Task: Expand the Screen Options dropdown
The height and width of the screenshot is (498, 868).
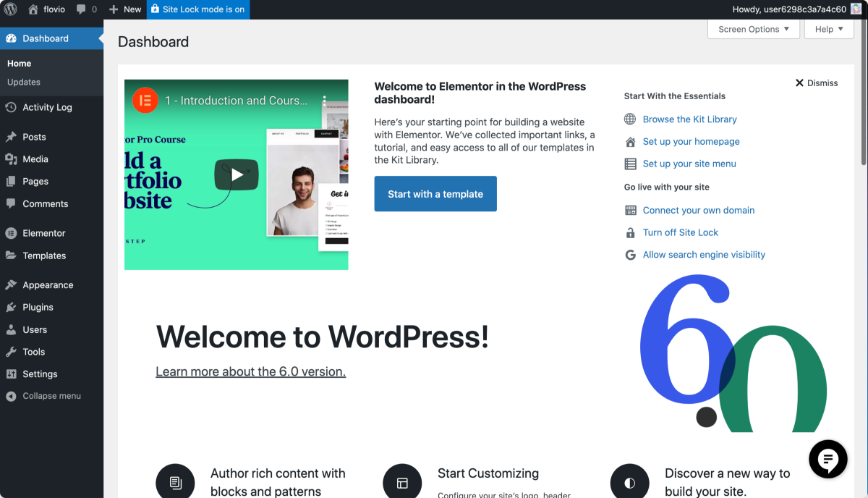Action: (753, 29)
